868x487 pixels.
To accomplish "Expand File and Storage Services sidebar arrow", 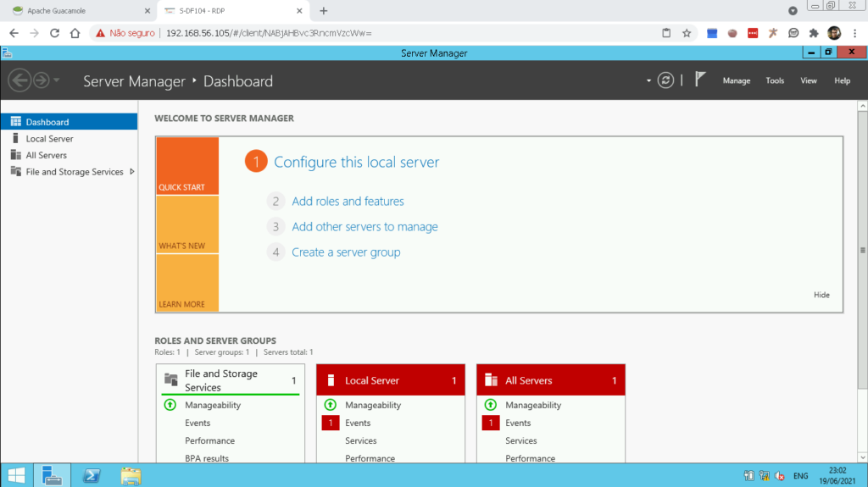I will pyautogui.click(x=131, y=172).
